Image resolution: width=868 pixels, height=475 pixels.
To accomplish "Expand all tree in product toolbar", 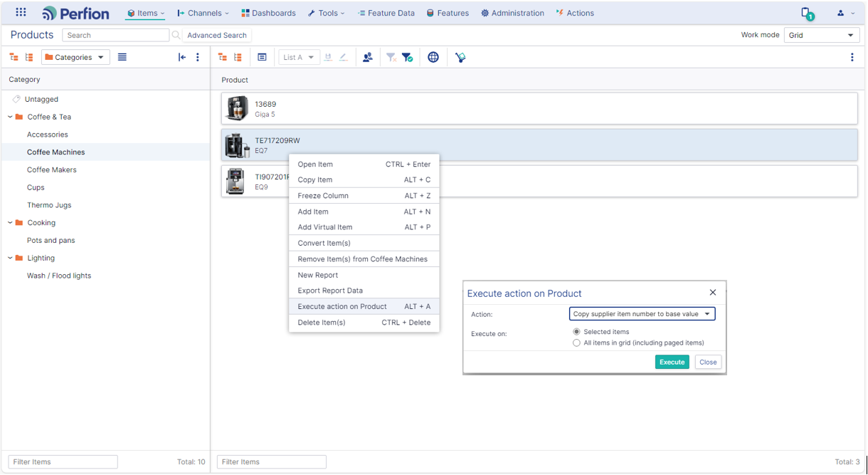I will [x=222, y=57].
